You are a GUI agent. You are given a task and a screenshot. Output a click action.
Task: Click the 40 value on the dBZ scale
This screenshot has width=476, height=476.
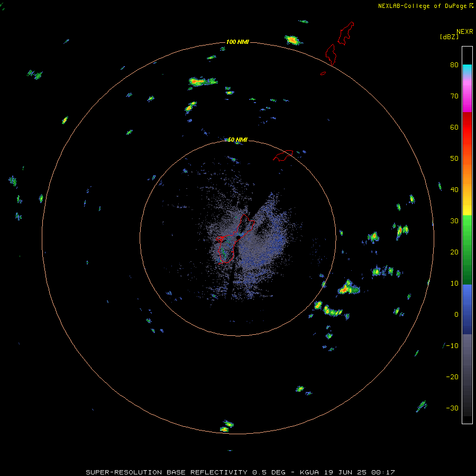coord(454,190)
